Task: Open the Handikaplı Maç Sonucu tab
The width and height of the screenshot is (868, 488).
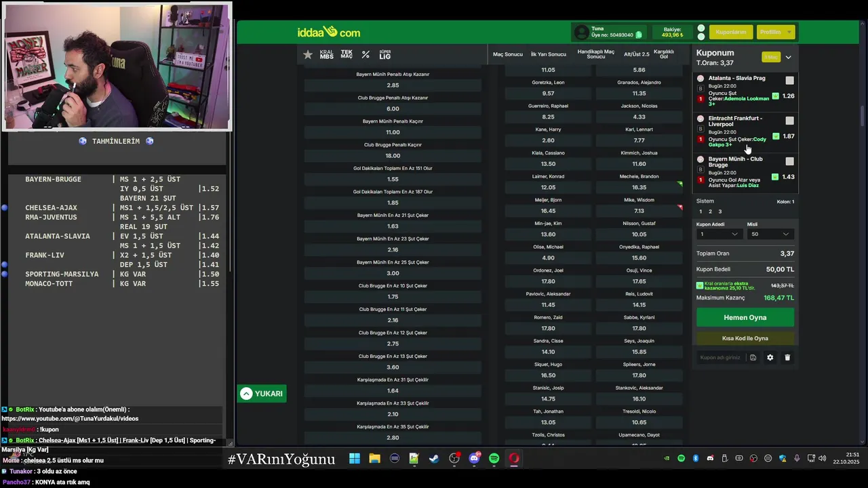Action: (595, 54)
